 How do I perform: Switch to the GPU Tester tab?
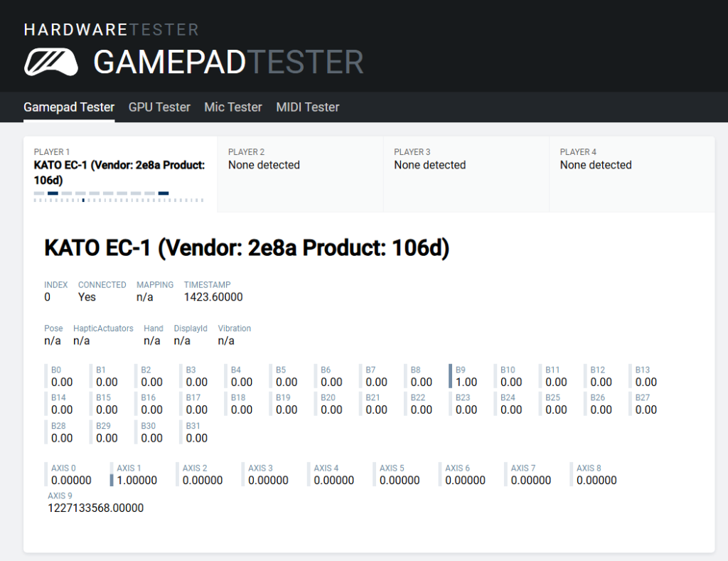(x=159, y=107)
